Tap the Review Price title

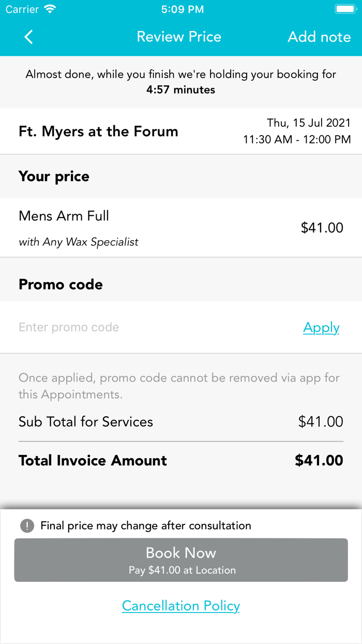179,37
